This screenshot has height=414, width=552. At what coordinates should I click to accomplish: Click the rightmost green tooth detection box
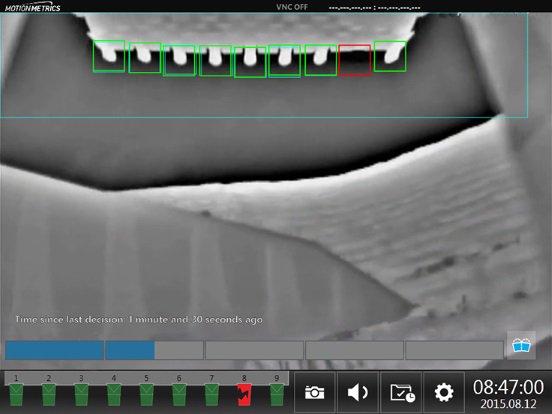click(x=390, y=56)
